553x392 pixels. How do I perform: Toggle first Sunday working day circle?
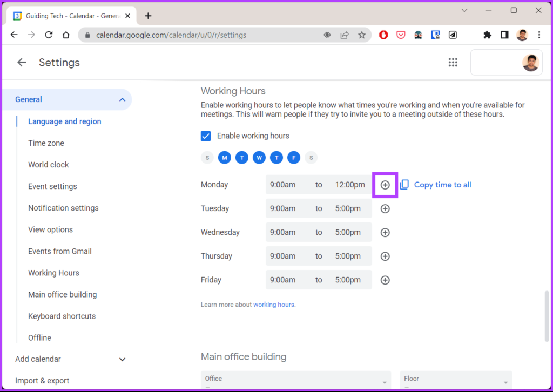tap(207, 158)
